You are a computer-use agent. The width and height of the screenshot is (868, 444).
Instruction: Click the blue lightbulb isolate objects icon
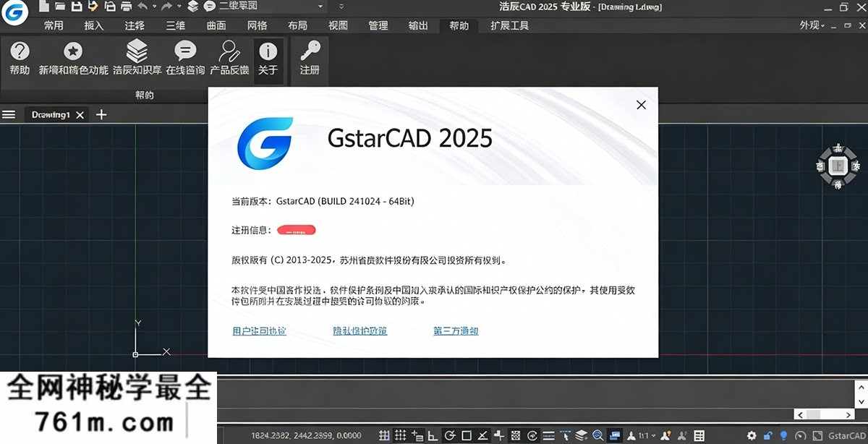point(783,436)
